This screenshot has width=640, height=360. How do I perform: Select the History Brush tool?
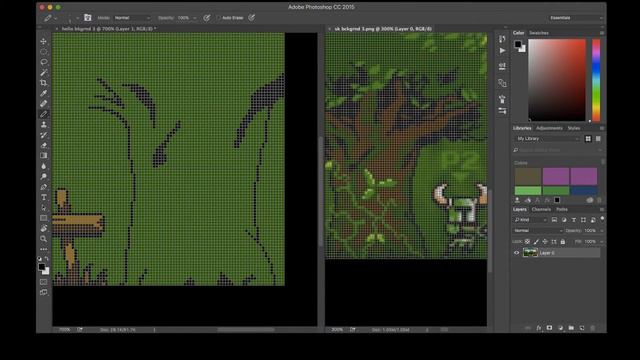(44, 135)
